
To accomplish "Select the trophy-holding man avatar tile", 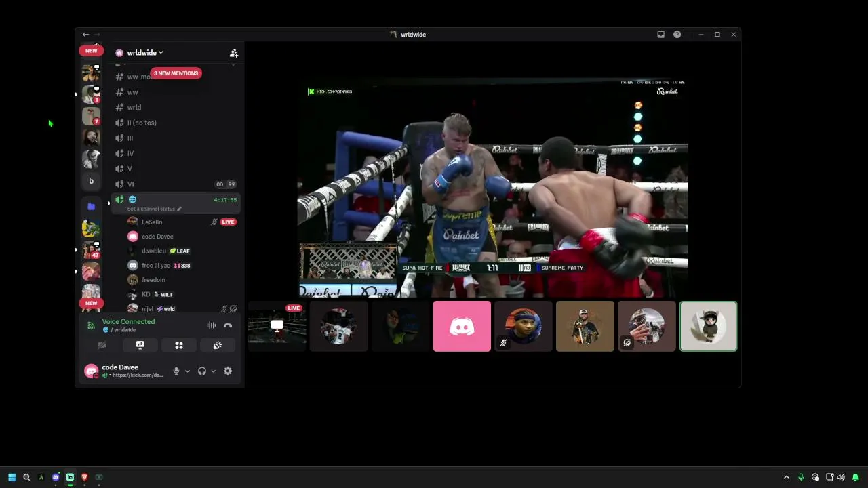I will pyautogui.click(x=585, y=327).
